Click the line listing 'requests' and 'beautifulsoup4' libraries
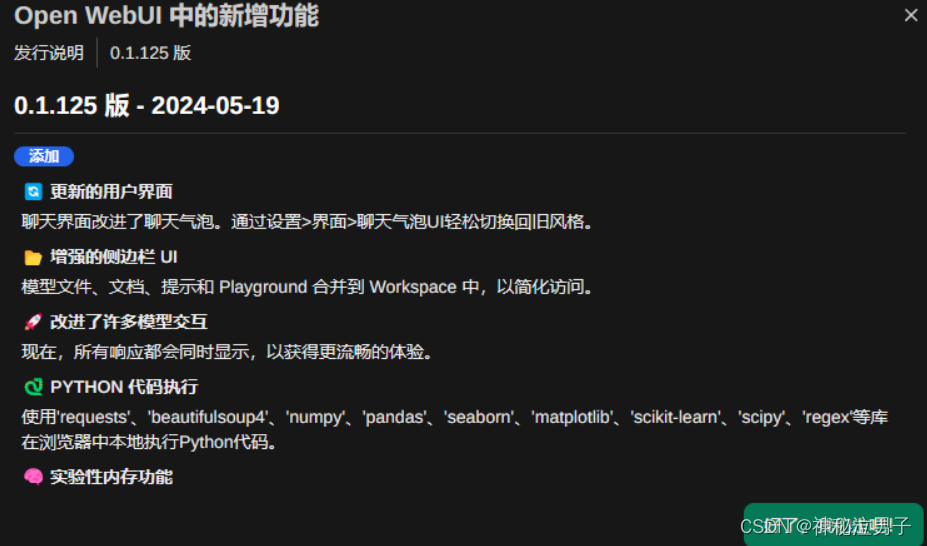Image resolution: width=927 pixels, height=546 pixels. click(455, 417)
